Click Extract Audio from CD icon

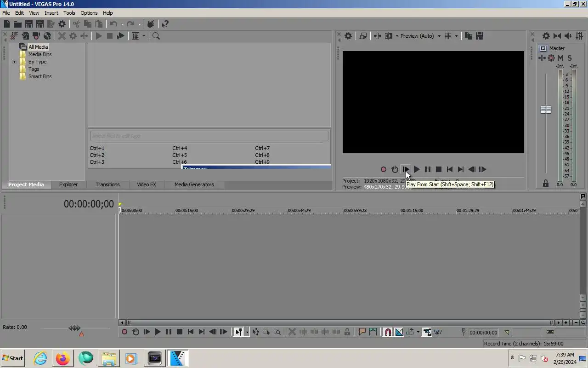(x=47, y=36)
